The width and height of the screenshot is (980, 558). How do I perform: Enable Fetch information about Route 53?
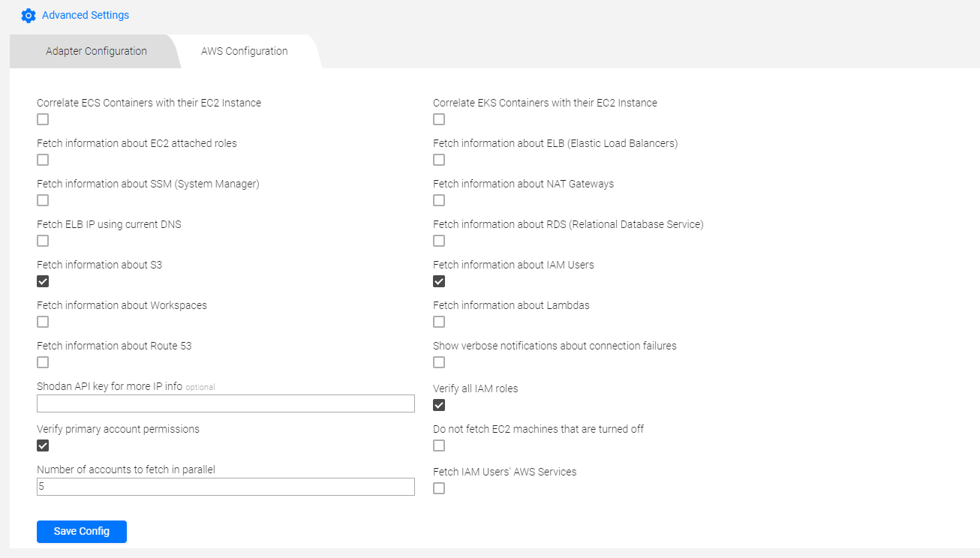(43, 362)
